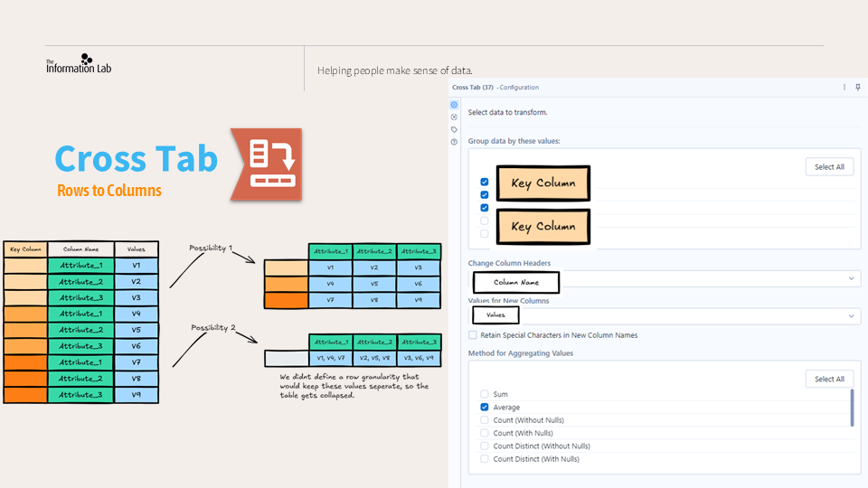Viewport: 868px width, 488px height.
Task: Click the 'Values' header of source table
Action: pyautogui.click(x=137, y=249)
